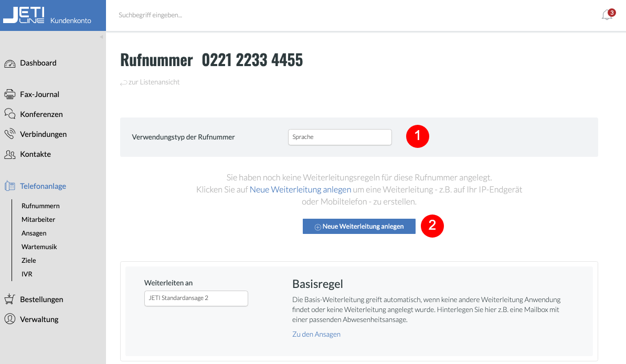The height and width of the screenshot is (364, 626).
Task: Open IVR submenu entry
Action: coord(27,274)
